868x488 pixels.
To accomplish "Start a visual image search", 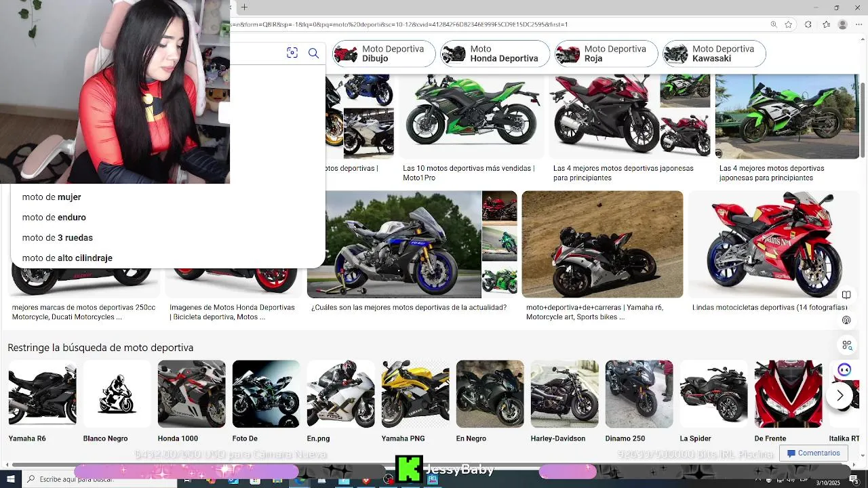I will [x=292, y=53].
